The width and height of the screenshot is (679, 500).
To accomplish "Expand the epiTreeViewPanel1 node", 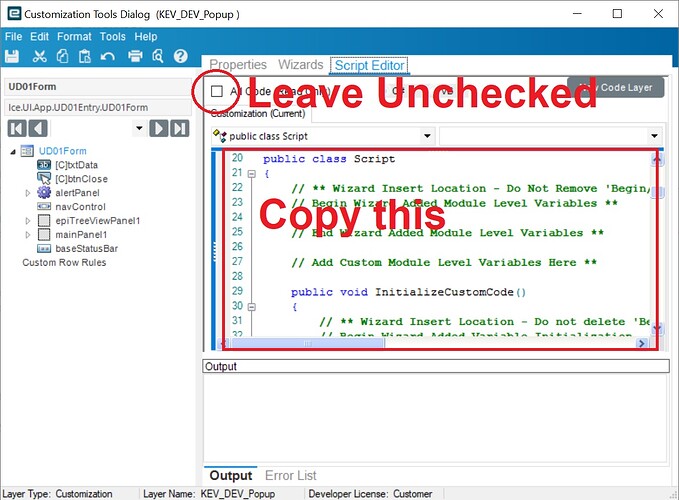I will 28,221.
